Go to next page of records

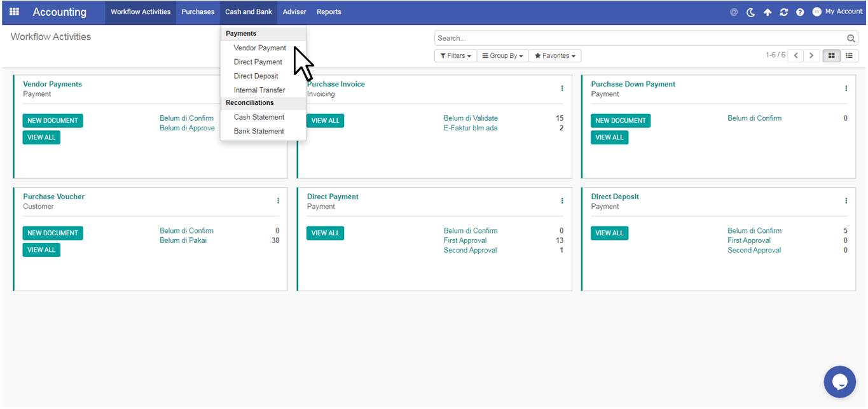[x=811, y=56]
